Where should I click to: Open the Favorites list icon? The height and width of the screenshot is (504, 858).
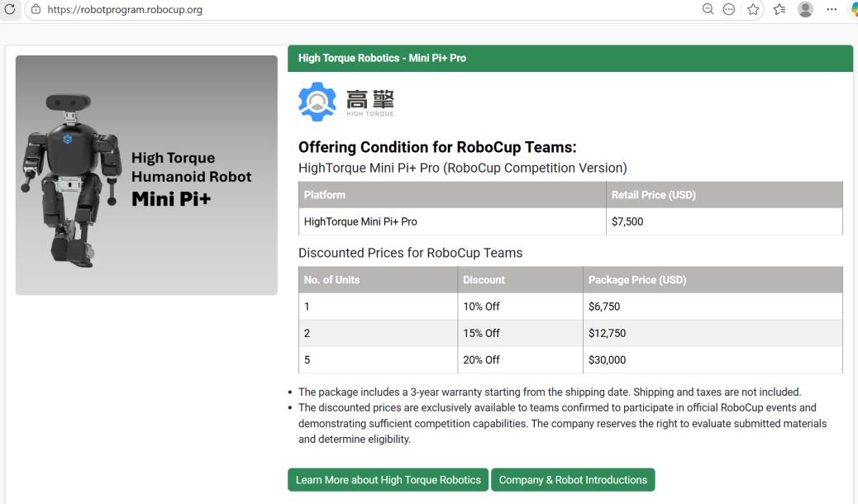pos(779,9)
